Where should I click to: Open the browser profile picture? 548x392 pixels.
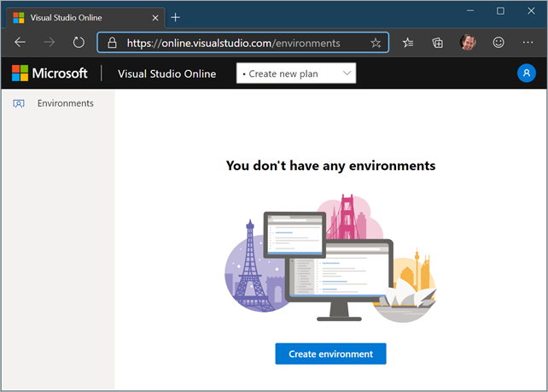pyautogui.click(x=468, y=43)
